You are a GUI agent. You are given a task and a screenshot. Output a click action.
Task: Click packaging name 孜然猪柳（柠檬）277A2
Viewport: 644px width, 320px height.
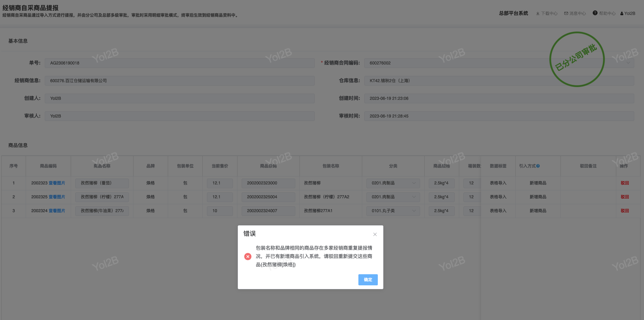click(327, 197)
